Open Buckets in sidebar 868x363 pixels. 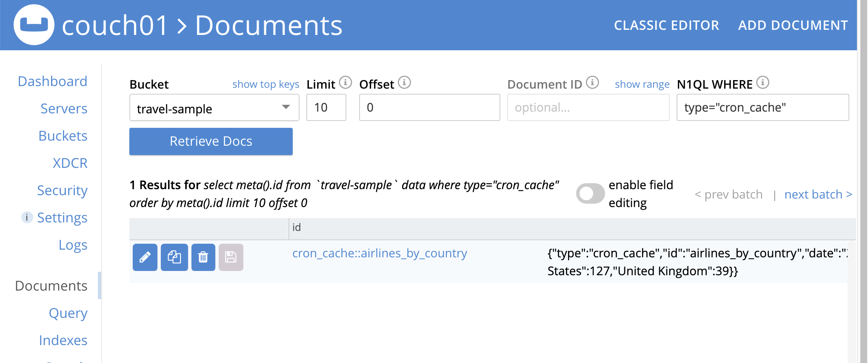pyautogui.click(x=63, y=135)
